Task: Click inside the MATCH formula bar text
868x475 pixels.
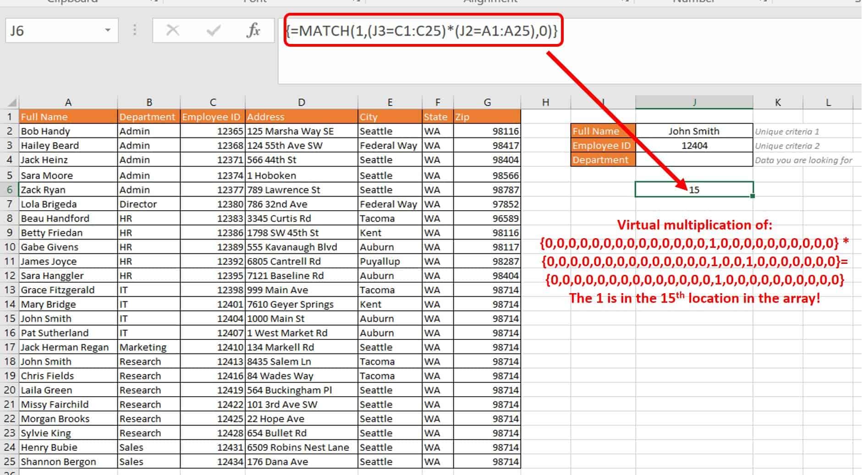Action: (422, 31)
